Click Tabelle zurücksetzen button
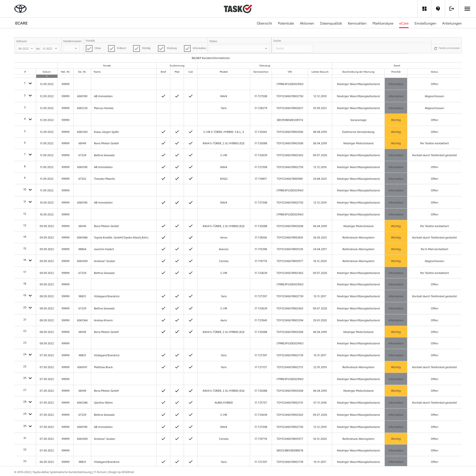 click(449, 48)
